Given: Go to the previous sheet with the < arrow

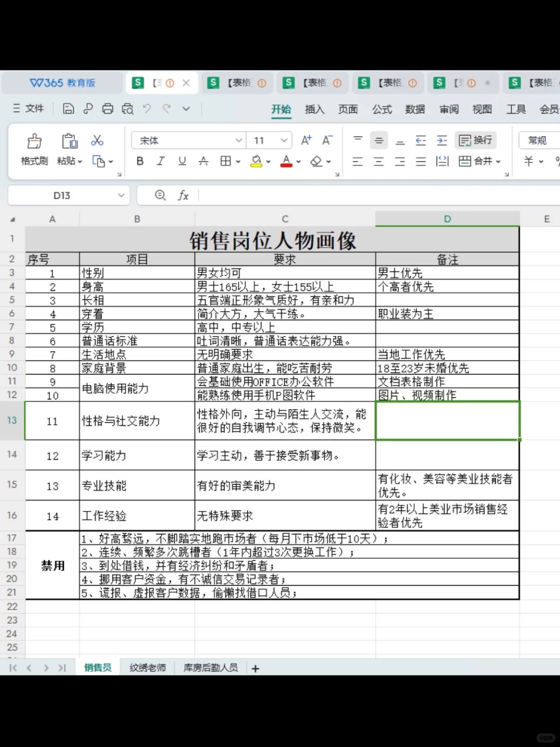Looking at the screenshot, I should 30,668.
